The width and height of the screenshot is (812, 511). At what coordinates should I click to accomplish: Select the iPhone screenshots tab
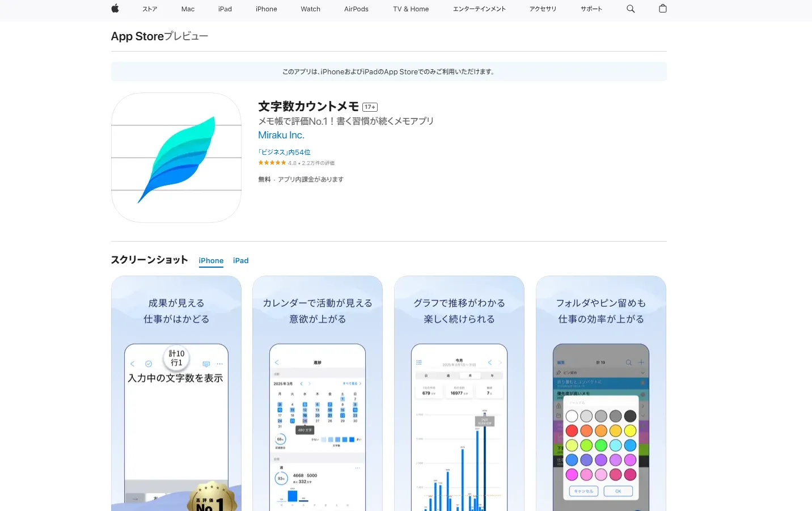click(211, 260)
